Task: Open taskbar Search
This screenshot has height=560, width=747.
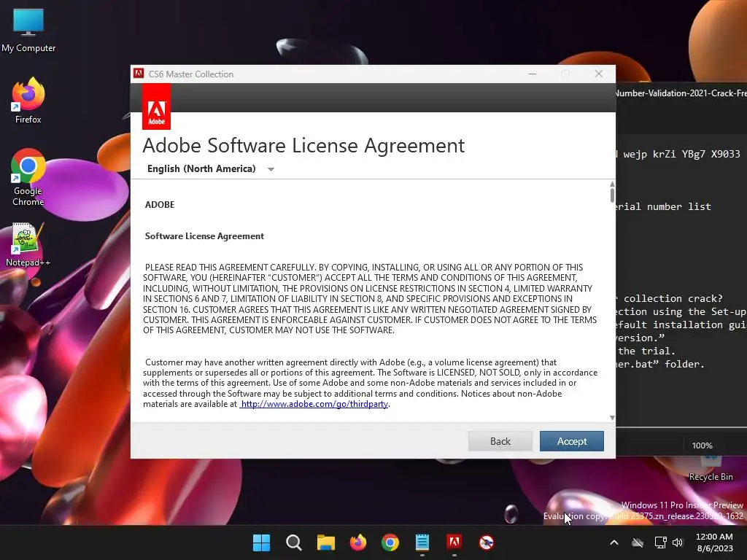Action: [x=293, y=542]
